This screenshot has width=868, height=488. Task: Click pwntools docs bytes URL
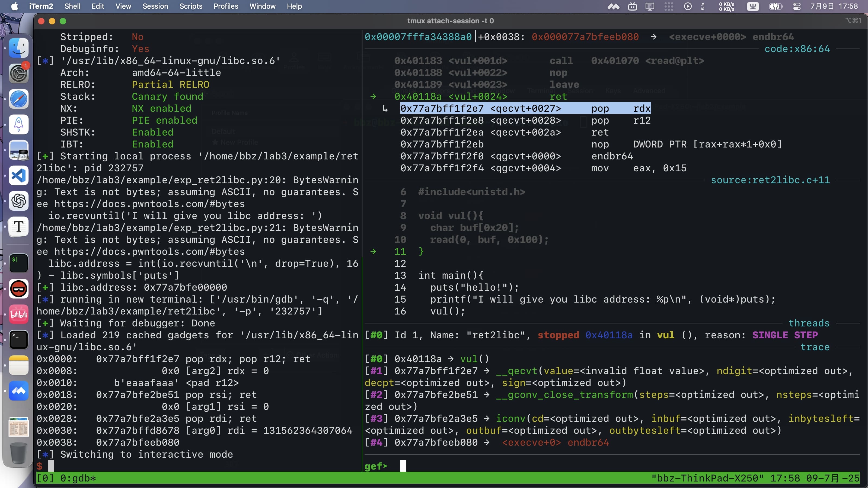(149, 204)
